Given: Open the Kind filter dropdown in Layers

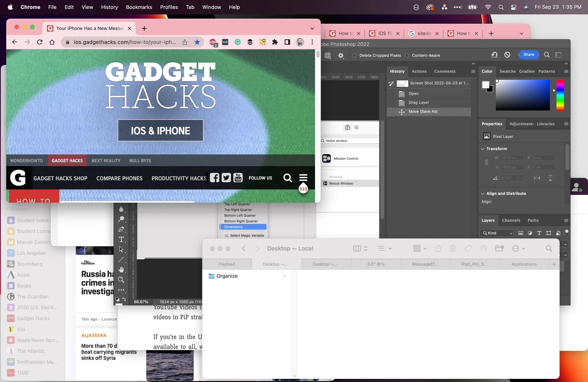Looking at the screenshot, I should pos(497,233).
